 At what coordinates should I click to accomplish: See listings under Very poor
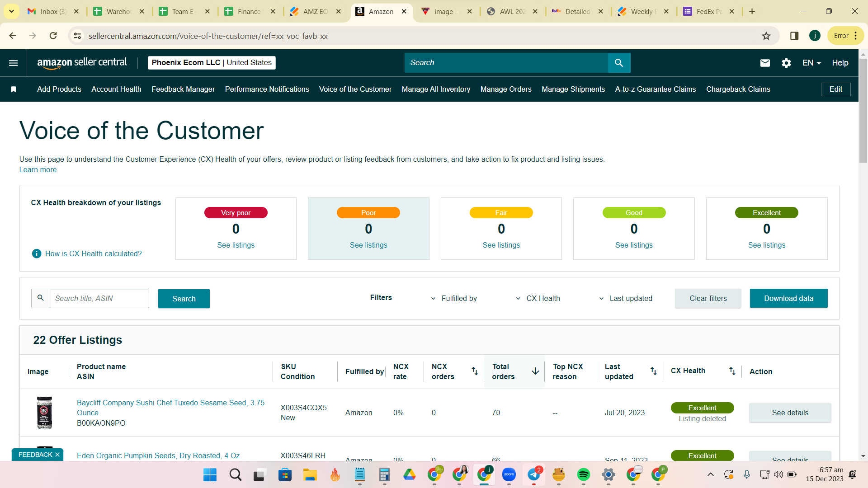pos(236,245)
